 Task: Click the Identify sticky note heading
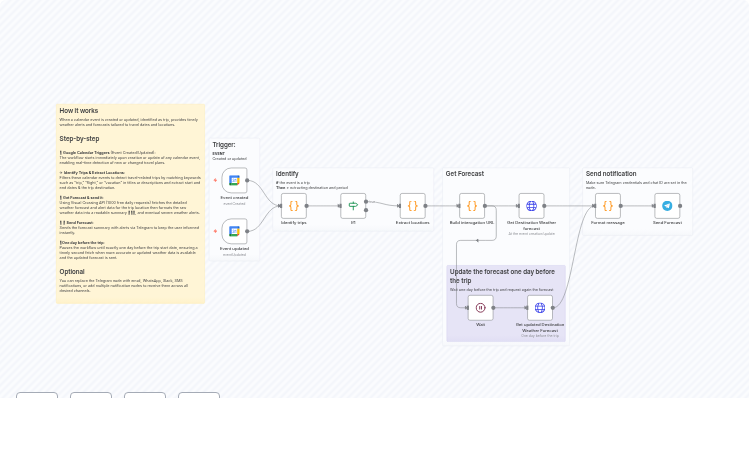click(287, 174)
